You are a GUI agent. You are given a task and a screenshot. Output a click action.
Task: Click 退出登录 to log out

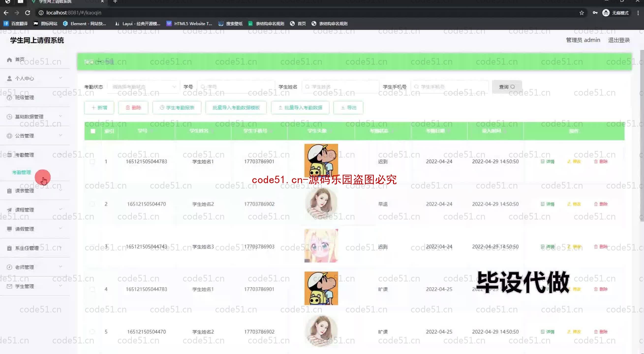pos(619,40)
